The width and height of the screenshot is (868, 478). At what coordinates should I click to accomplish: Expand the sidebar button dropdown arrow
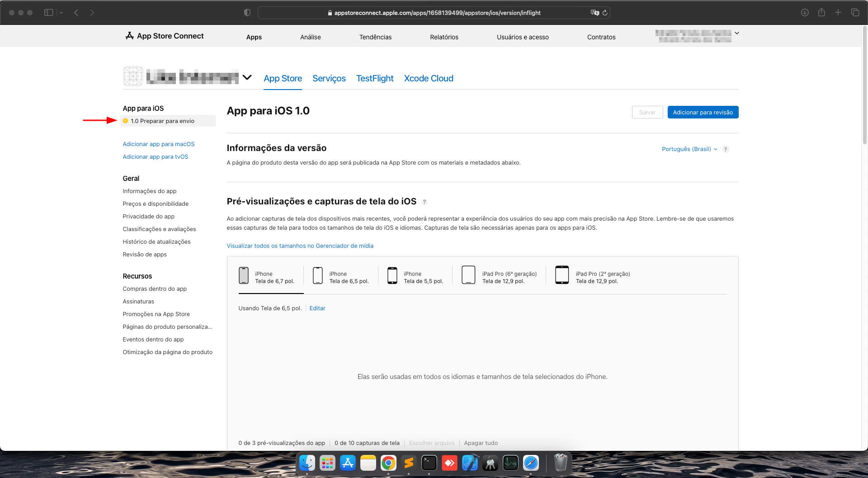coord(61,13)
